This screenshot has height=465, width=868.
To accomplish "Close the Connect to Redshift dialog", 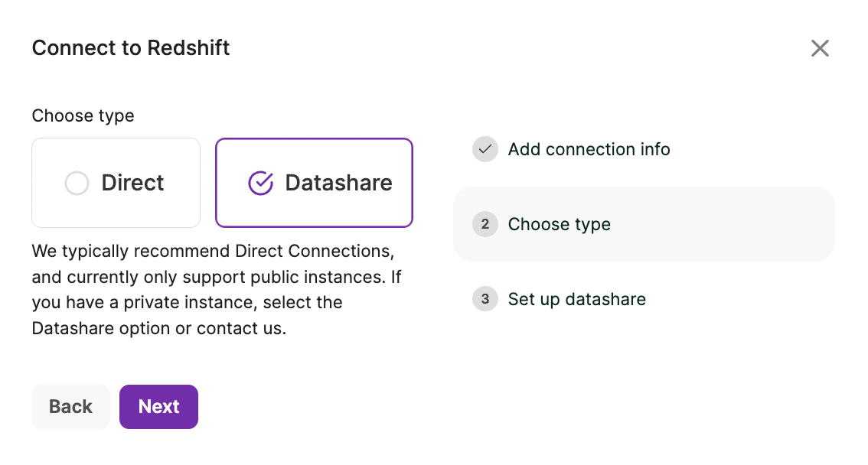I will (x=820, y=49).
